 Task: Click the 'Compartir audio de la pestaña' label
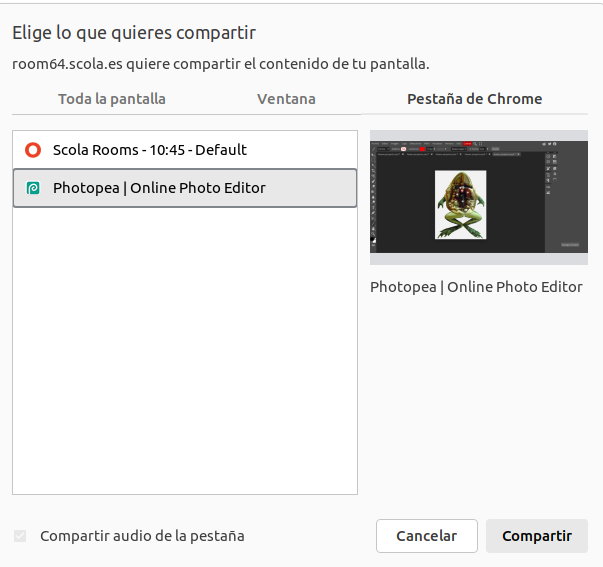click(142, 536)
